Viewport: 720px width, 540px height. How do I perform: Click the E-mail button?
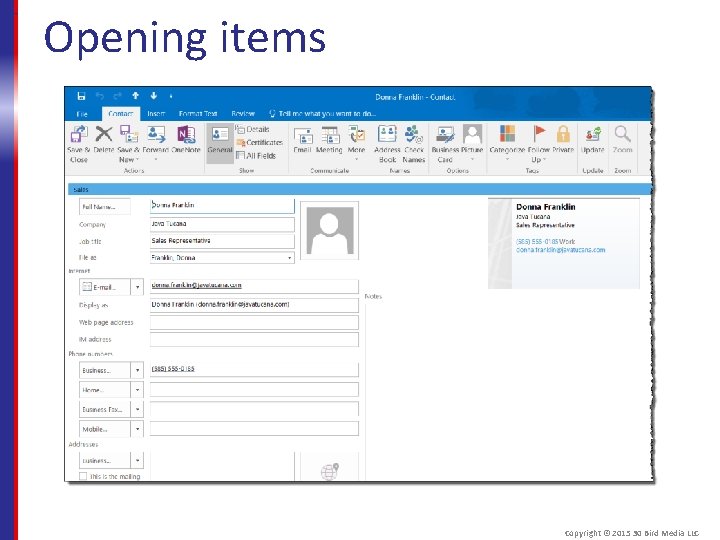[x=105, y=287]
